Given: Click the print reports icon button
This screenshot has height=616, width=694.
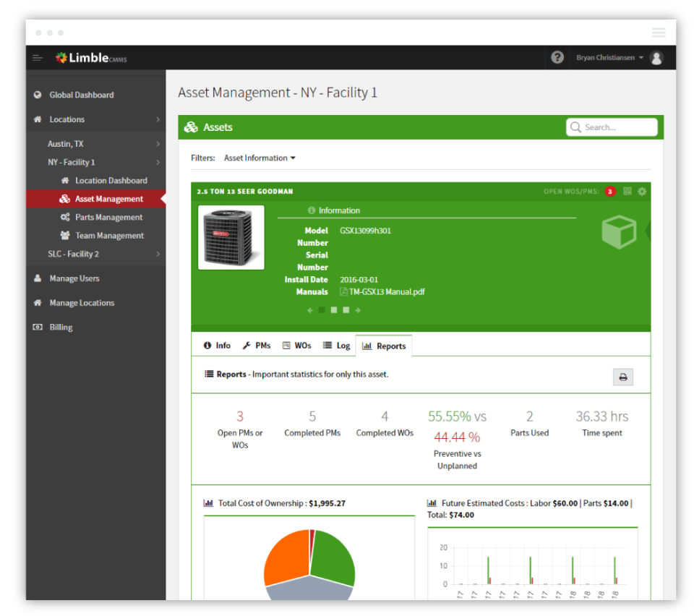Looking at the screenshot, I should [622, 377].
